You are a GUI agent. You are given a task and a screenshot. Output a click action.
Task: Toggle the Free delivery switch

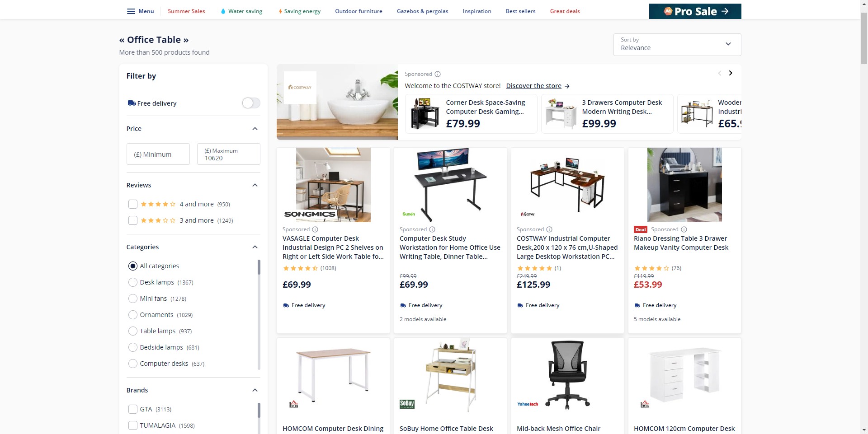[251, 103]
